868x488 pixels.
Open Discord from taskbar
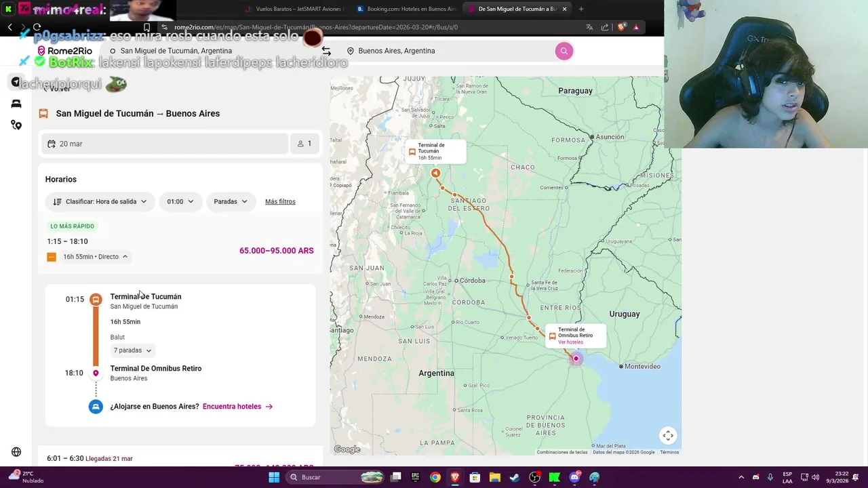[x=575, y=477]
